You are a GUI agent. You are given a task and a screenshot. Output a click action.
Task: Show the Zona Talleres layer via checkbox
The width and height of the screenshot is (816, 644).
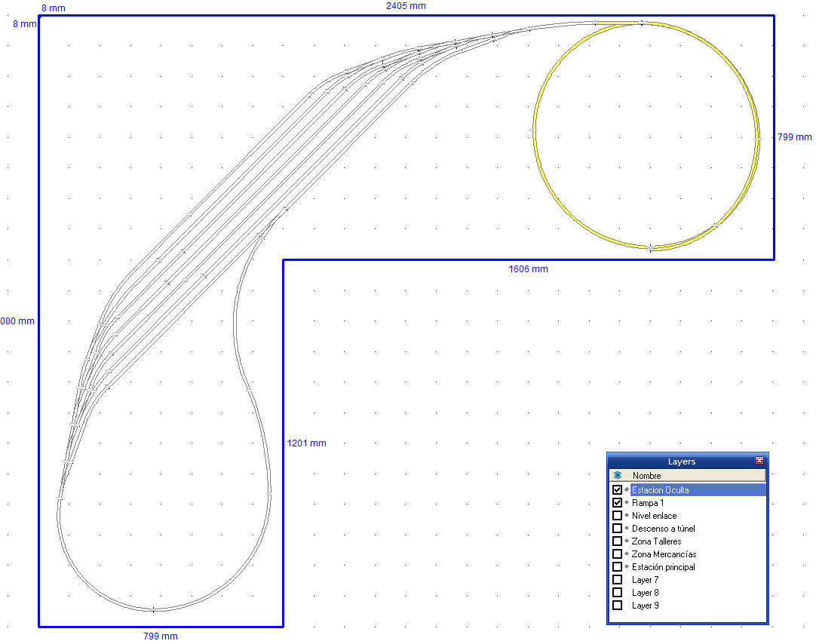(617, 541)
